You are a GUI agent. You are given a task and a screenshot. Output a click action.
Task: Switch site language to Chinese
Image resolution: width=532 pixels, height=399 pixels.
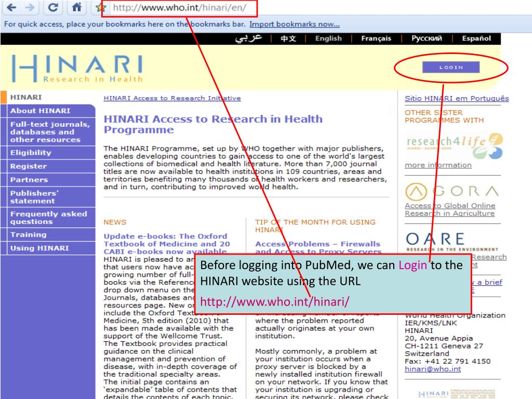click(288, 38)
